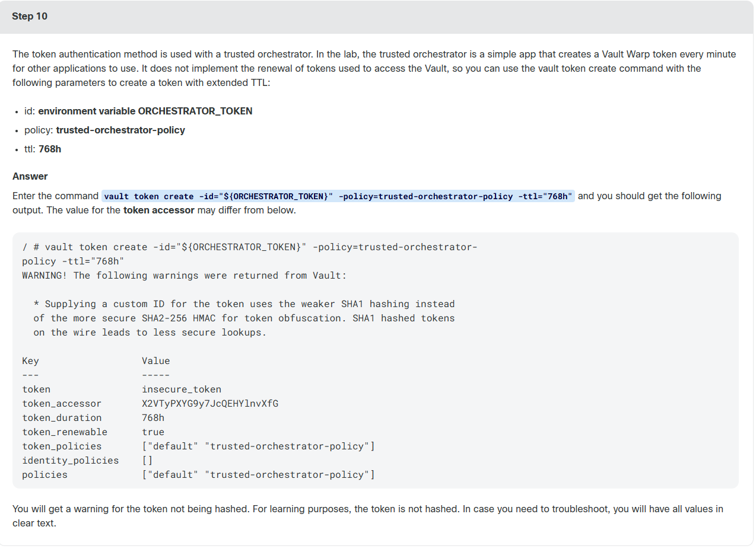The height and width of the screenshot is (549, 756).
Task: Click the bold token accessor text
Action: pos(158,210)
